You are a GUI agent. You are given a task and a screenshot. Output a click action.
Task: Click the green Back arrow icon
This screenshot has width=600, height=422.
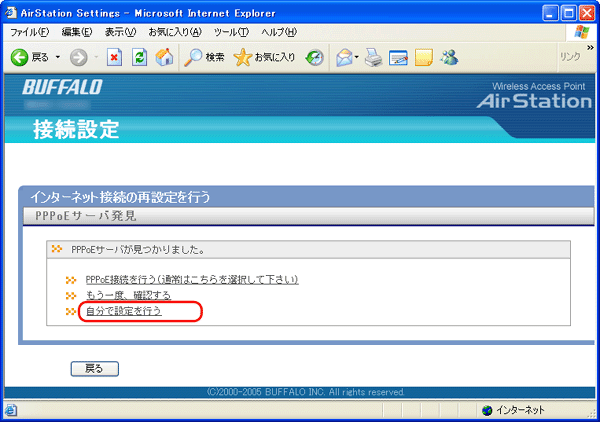19,57
